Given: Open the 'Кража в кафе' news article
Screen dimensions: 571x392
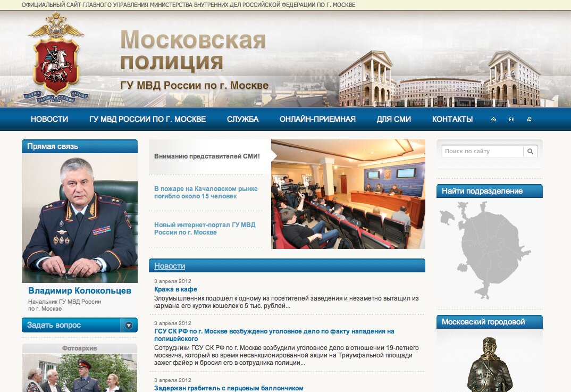Looking at the screenshot, I should point(174,289).
